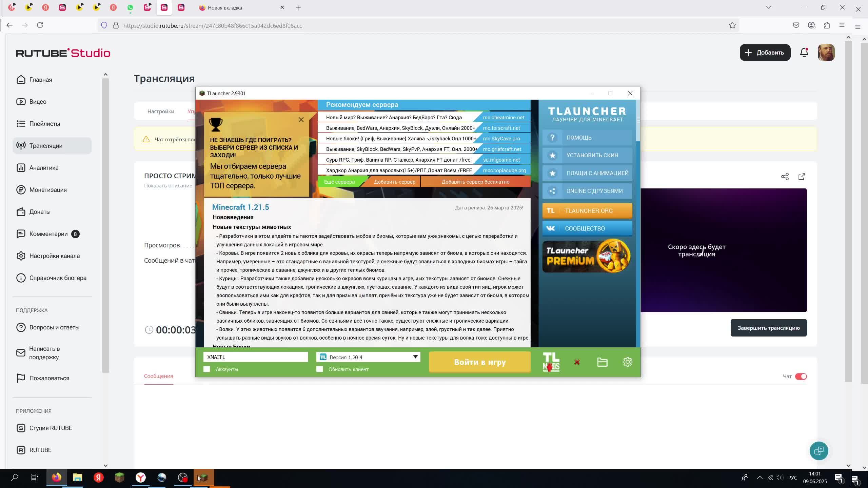Click the TLauncher Premium banner
Viewport: 868px width, 488px height.
(x=587, y=256)
